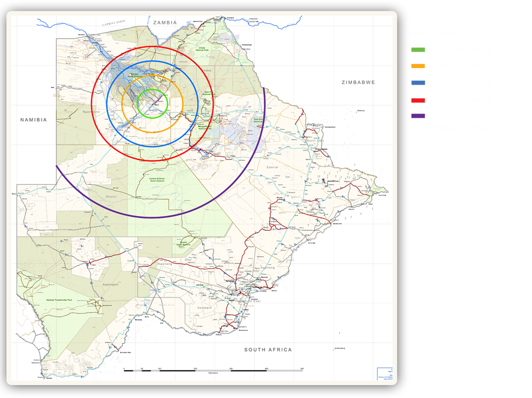532x398 pixels.
Task: Select the Central Kalahari Game Reserve label
Action: point(159,180)
